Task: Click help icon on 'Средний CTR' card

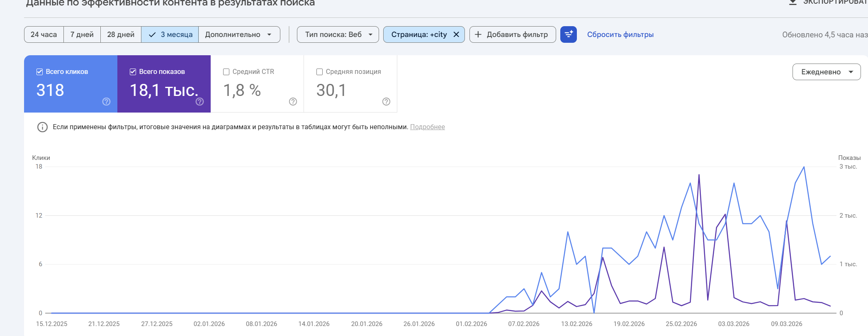Action: (293, 102)
